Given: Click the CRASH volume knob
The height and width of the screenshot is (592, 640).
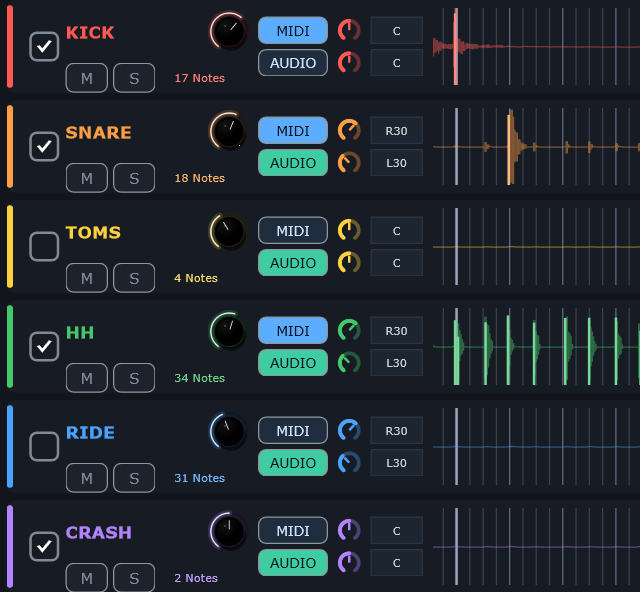Looking at the screenshot, I should (229, 531).
